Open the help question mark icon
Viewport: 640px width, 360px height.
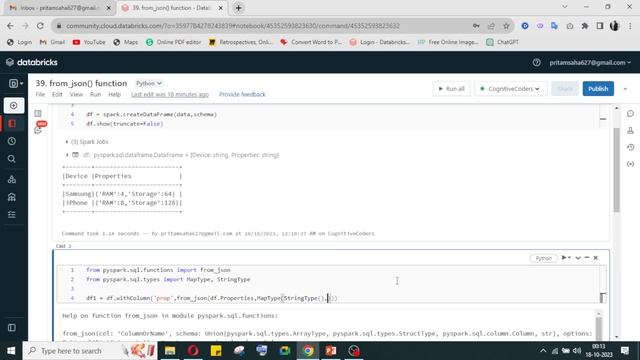[x=536, y=62]
